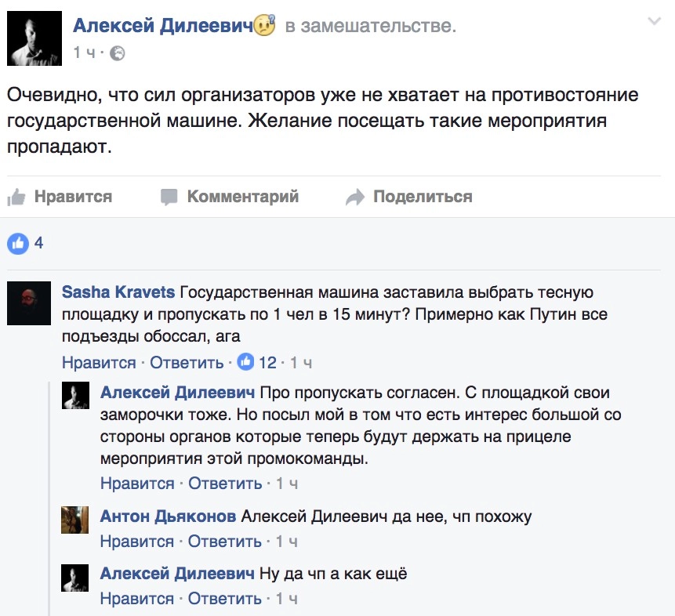Open Sasha Kravets profile avatar
675x616 pixels.
pyautogui.click(x=29, y=303)
